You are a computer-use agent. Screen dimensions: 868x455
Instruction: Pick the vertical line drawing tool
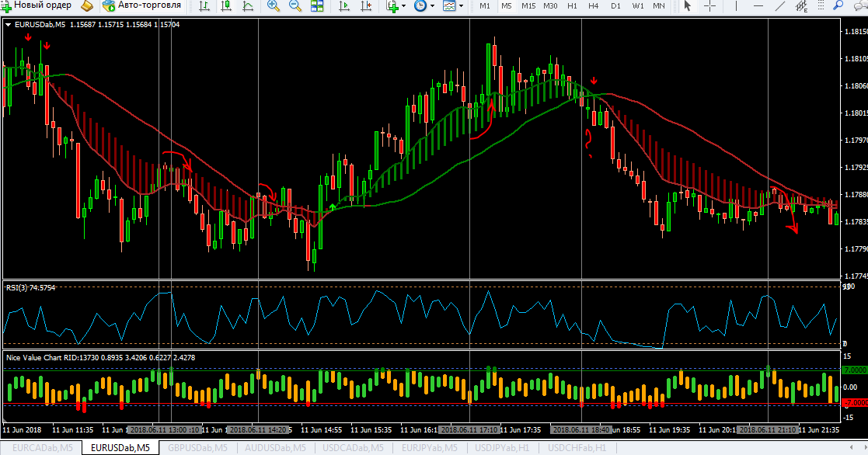[x=736, y=5]
